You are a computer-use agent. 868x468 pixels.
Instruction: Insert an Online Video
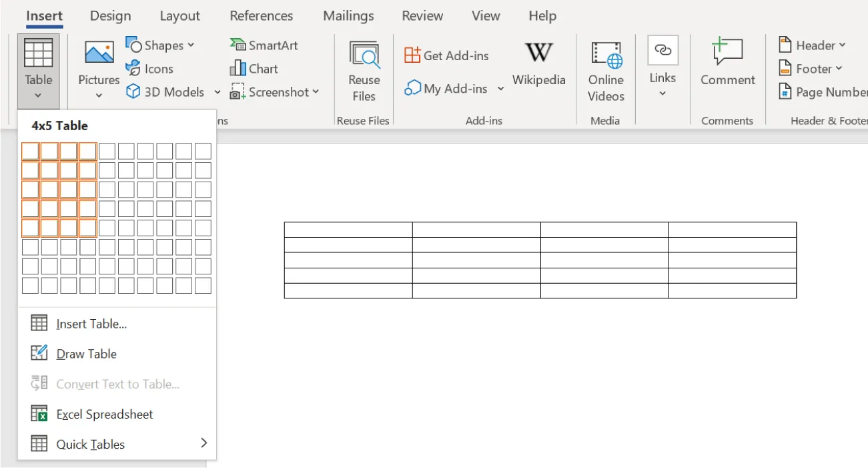[x=605, y=70]
